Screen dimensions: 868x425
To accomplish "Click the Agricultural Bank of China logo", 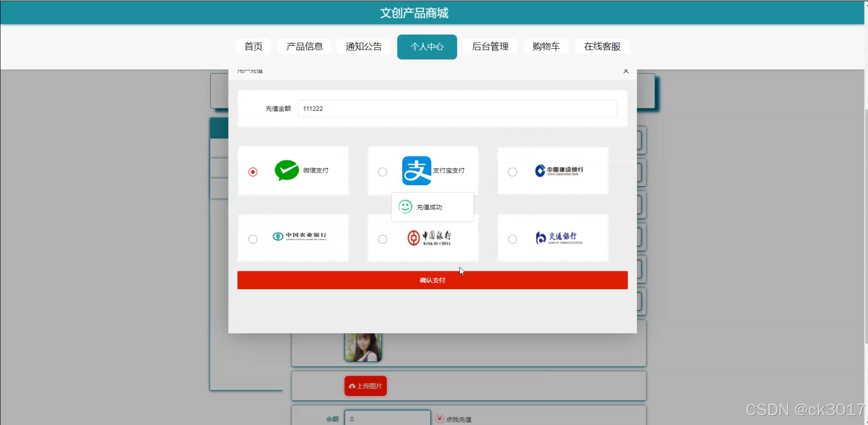I will point(300,236).
